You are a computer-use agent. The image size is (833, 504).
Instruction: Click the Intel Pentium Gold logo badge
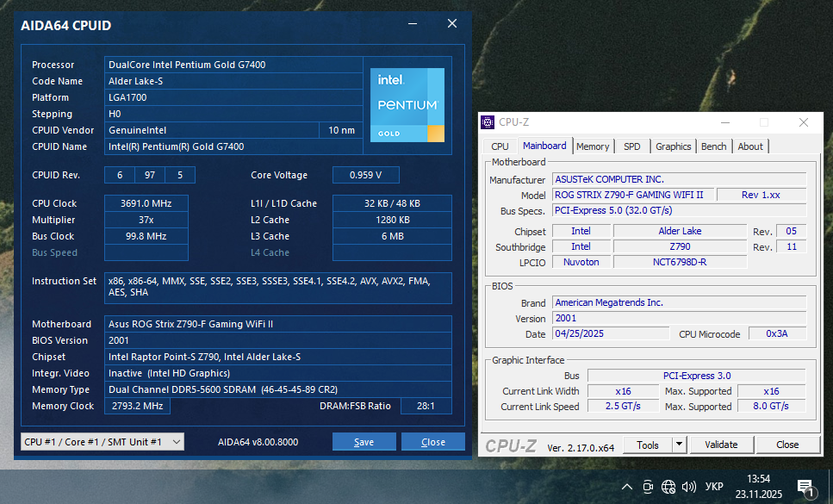click(x=407, y=105)
